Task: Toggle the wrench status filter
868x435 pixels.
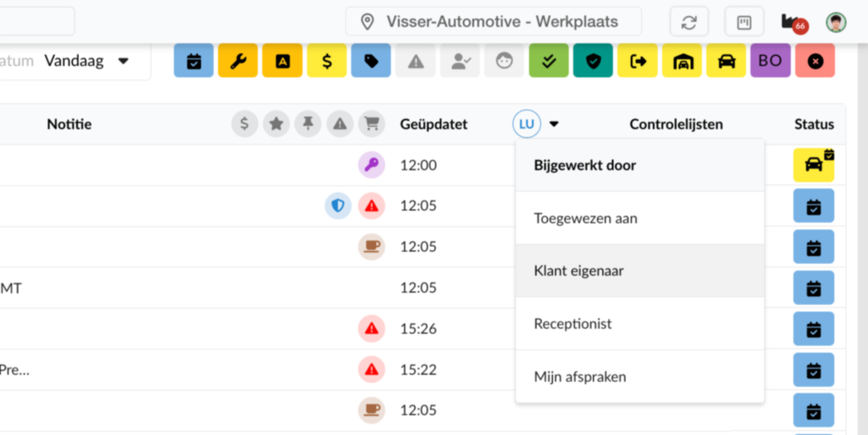Action: 238,61
